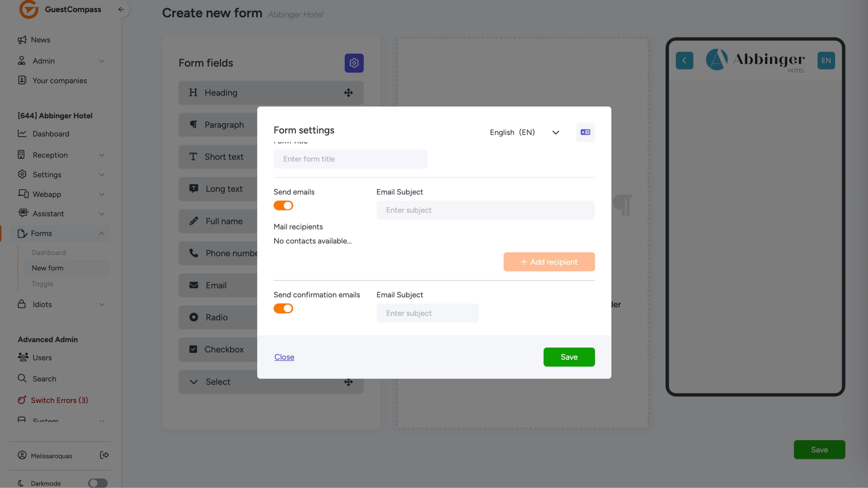Screen dimensions: 868x488
Task: Click the Settings gear icon in sidebar
Action: [22, 174]
